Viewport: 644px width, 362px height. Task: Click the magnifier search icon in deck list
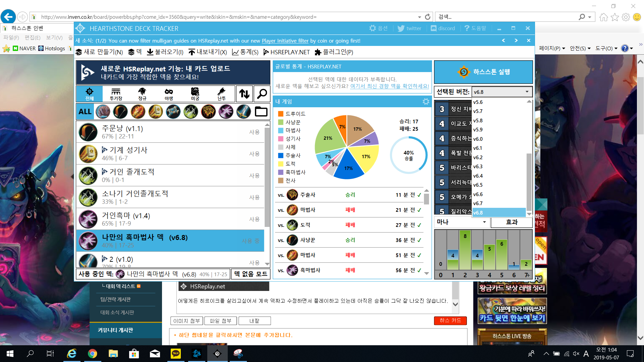[x=262, y=94]
